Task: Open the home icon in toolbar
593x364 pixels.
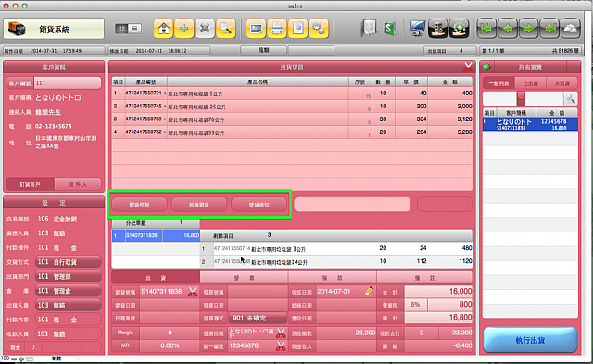Action: click(x=163, y=29)
